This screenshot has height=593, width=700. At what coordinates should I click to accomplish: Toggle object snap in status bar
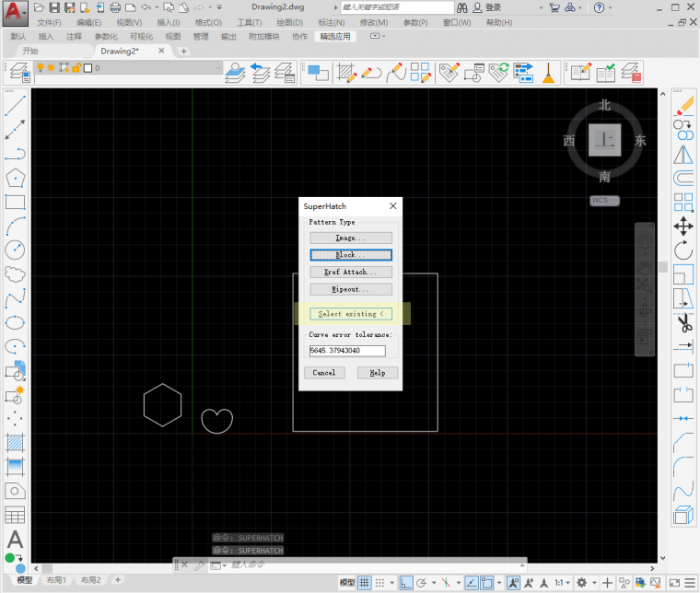487,583
